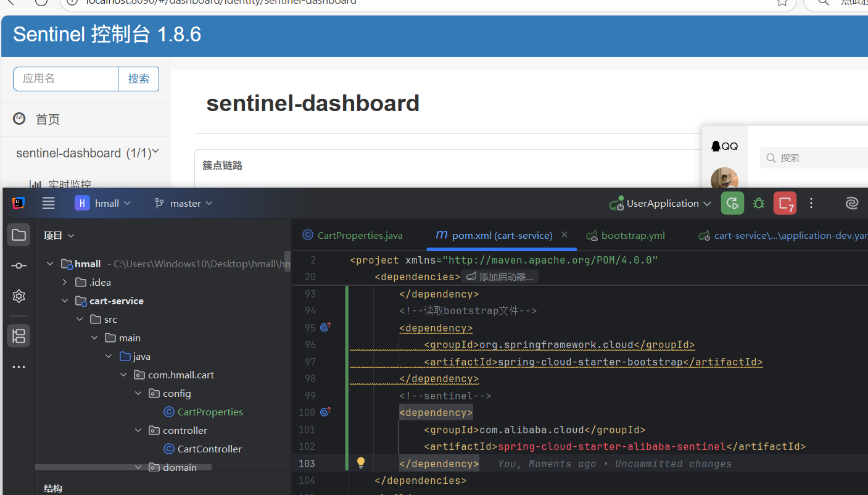Click spring-cloud-starter-bootstrap artifactId text
868x495 pixels.
tap(590, 362)
